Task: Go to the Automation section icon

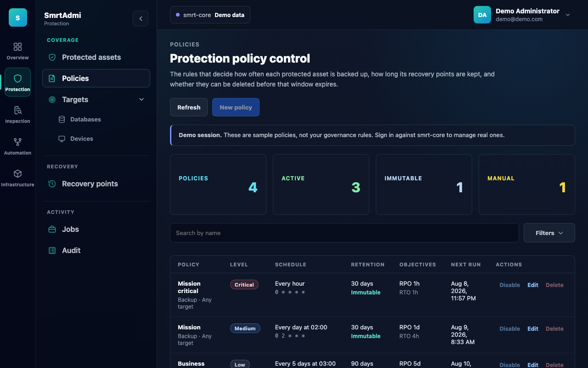Action: tap(17, 142)
